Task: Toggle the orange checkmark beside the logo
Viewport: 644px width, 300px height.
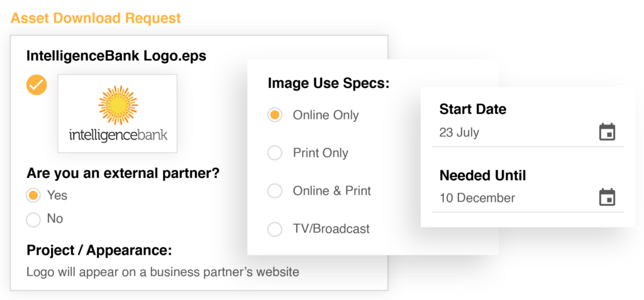Action: (x=36, y=85)
